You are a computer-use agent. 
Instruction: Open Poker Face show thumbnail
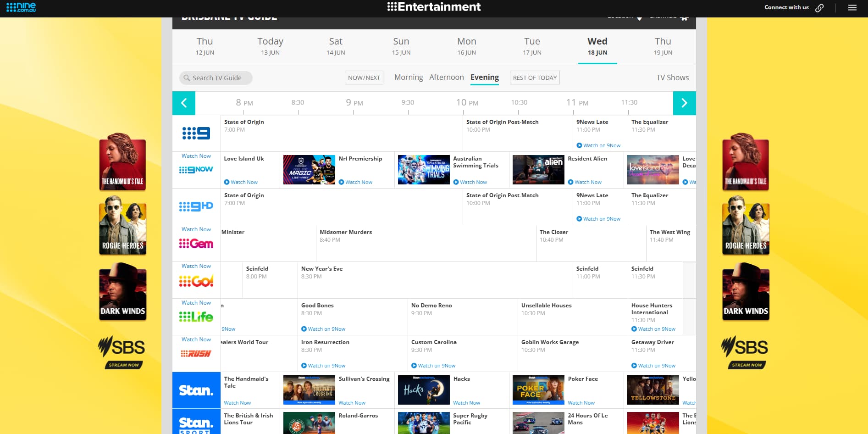coord(538,390)
